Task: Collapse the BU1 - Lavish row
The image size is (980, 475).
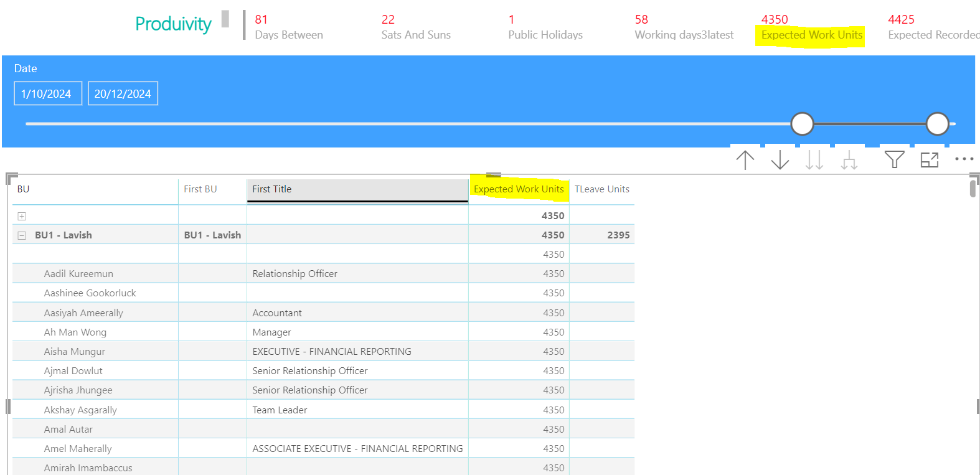Action: pos(22,235)
